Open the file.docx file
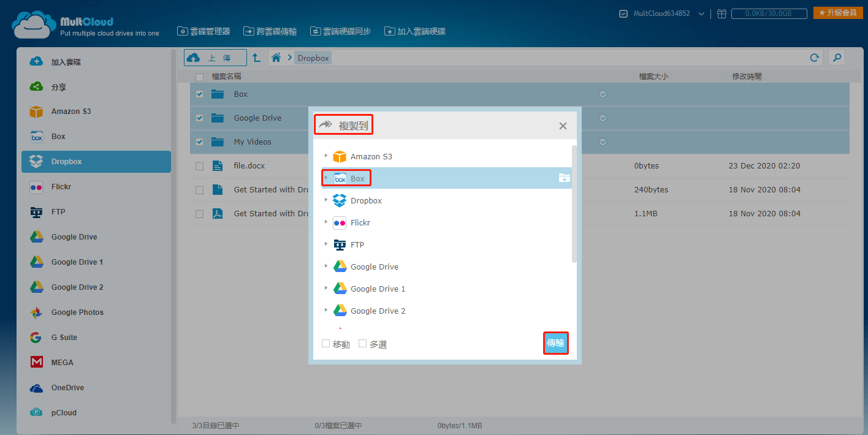Screen dimensions: 868x435 tap(249, 166)
